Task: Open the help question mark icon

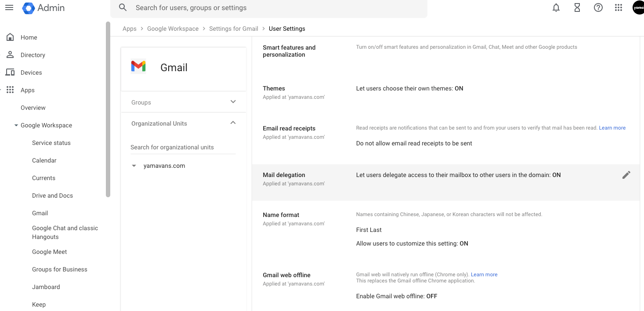Action: (598, 7)
